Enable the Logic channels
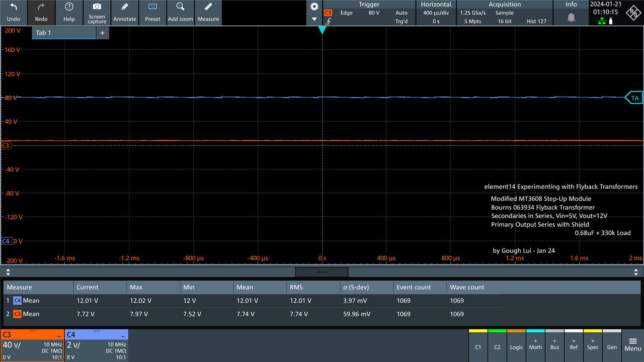The image size is (644, 362). coord(516,346)
